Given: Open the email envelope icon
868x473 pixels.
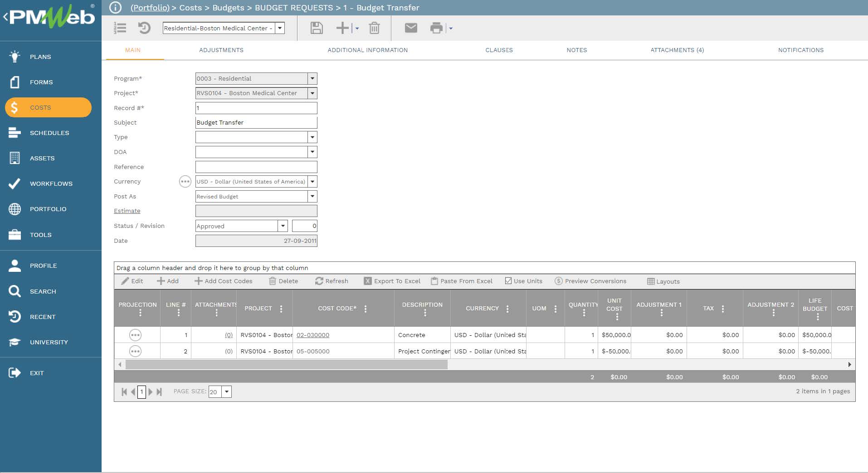Looking at the screenshot, I should coord(411,28).
